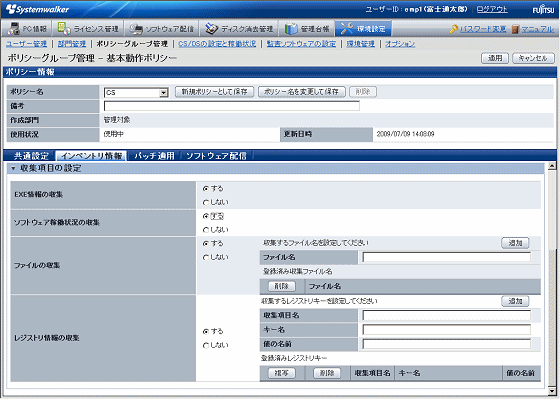Click 削除 button in registered file list

[282, 286]
